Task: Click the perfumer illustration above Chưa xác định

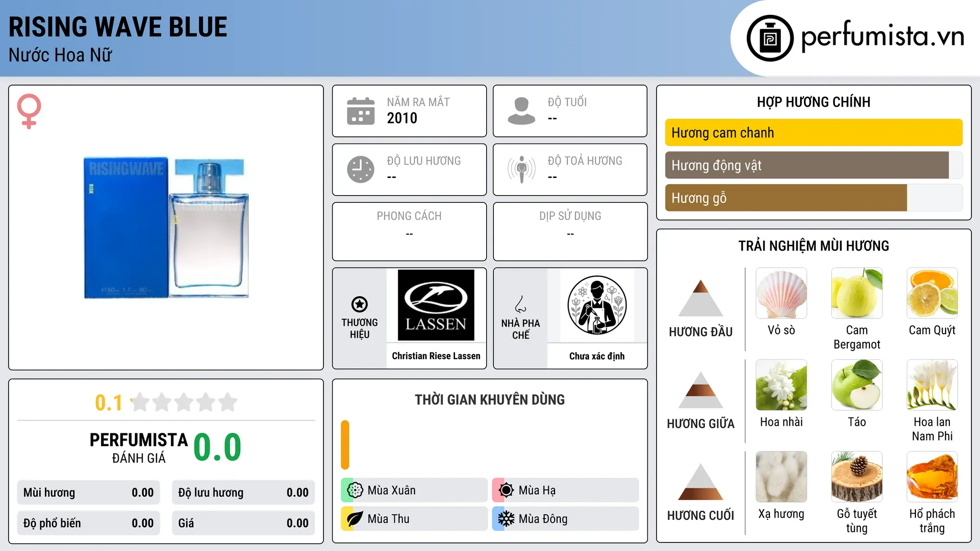Action: [x=597, y=305]
